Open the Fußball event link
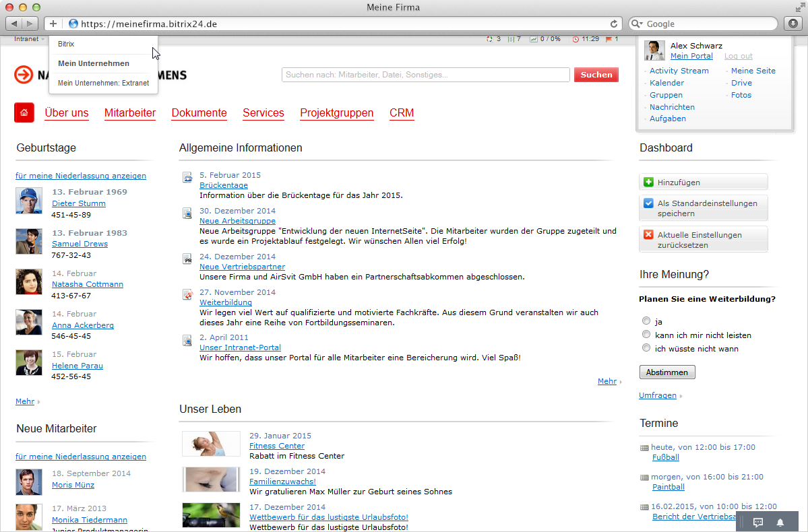Image resolution: width=808 pixels, height=532 pixels. (665, 457)
